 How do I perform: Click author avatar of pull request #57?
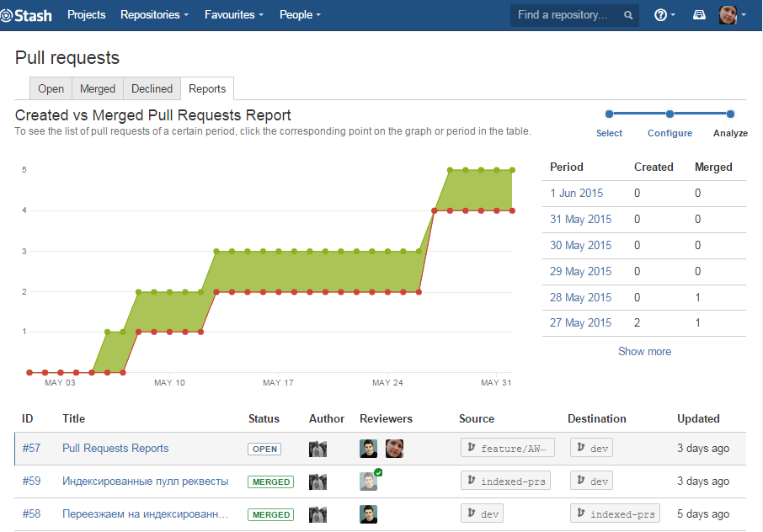(317, 450)
